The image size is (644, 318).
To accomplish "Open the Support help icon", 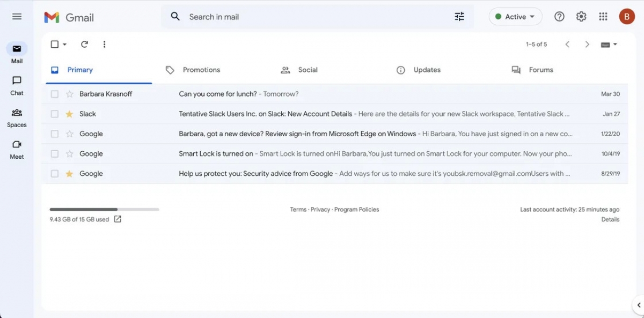I will click(x=559, y=17).
